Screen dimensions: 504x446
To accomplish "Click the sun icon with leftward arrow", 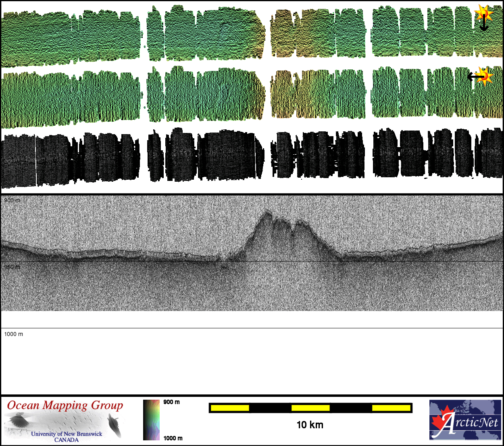I will tap(484, 75).
